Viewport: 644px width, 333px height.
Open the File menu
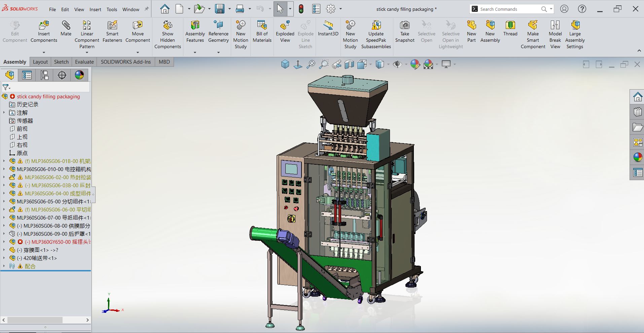52,9
